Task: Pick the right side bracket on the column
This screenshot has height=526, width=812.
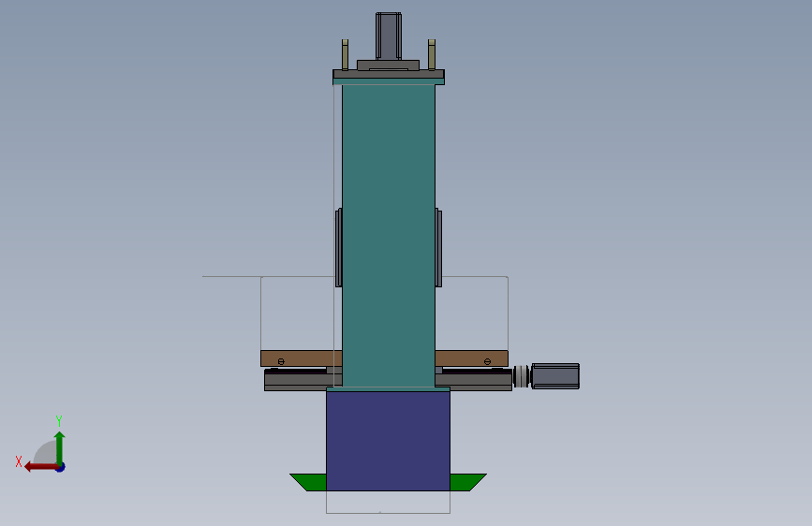Action: pos(438,247)
